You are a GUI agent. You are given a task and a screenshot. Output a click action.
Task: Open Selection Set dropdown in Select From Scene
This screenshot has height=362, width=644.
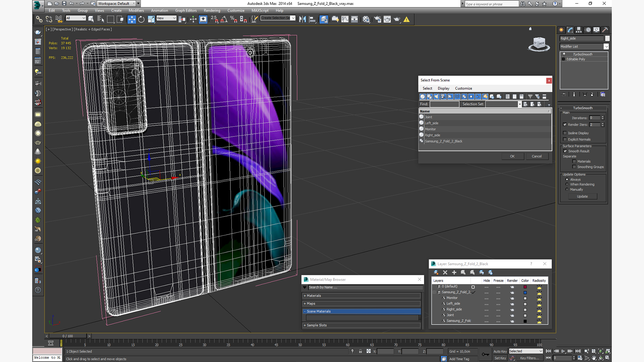tap(520, 104)
